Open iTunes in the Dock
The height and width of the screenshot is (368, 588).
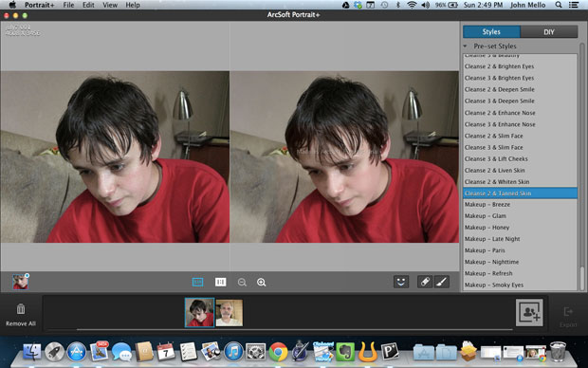point(233,352)
